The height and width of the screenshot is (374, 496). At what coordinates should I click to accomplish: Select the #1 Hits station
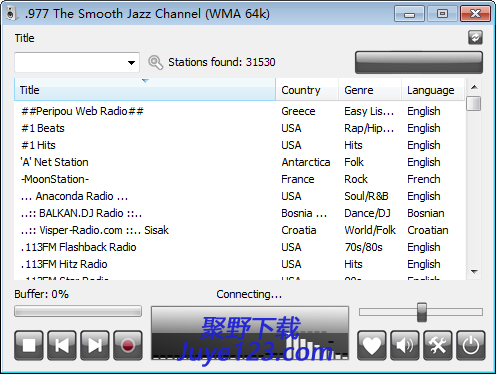tap(239, 145)
